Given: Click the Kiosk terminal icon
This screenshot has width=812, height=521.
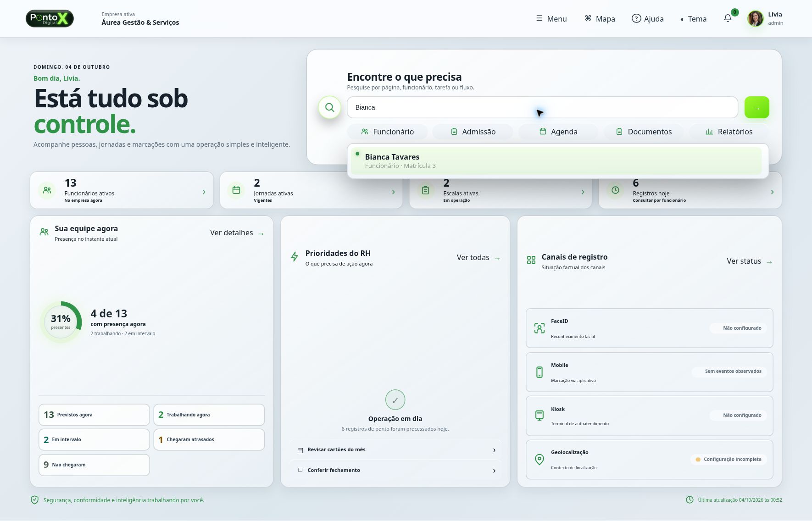Looking at the screenshot, I should [539, 416].
